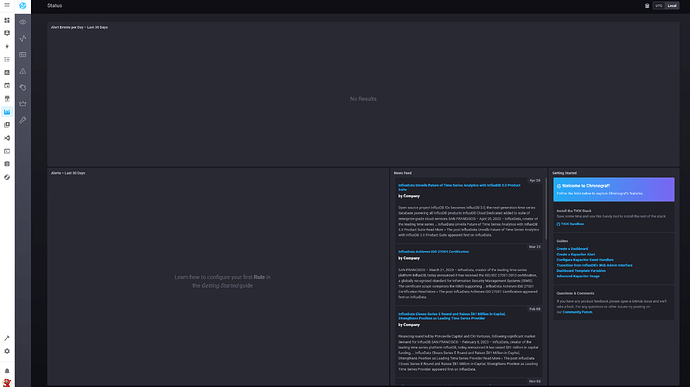The height and width of the screenshot is (387, 690).
Task: Open the Advanced Kapacitor Usage guide
Action: pyautogui.click(x=578, y=276)
